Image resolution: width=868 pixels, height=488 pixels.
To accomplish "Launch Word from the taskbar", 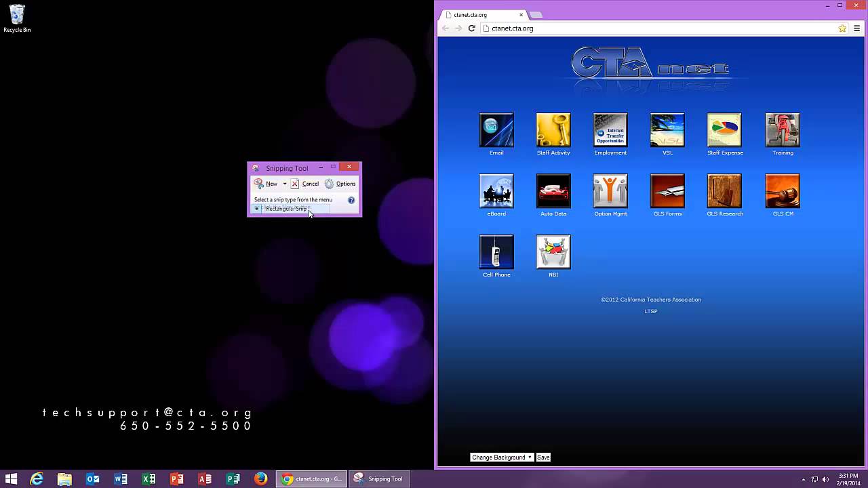I will [121, 479].
